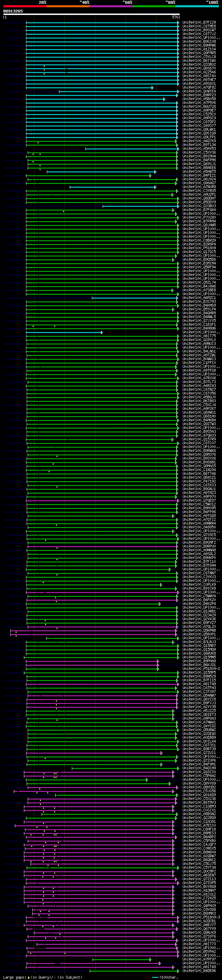Select label UniRef100_C5YT34

click(x=199, y=867)
